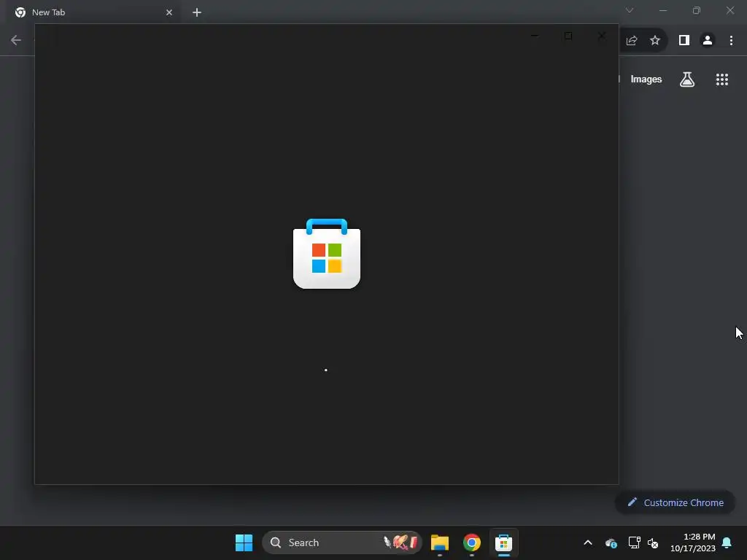Open the Images link
Screen dimensions: 747x560
[x=646, y=79]
